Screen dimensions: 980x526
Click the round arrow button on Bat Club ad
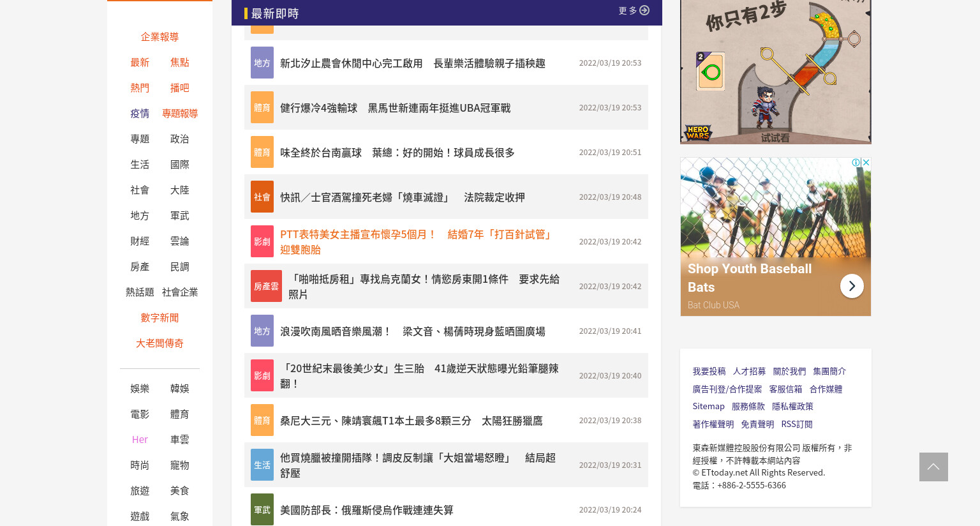852,286
